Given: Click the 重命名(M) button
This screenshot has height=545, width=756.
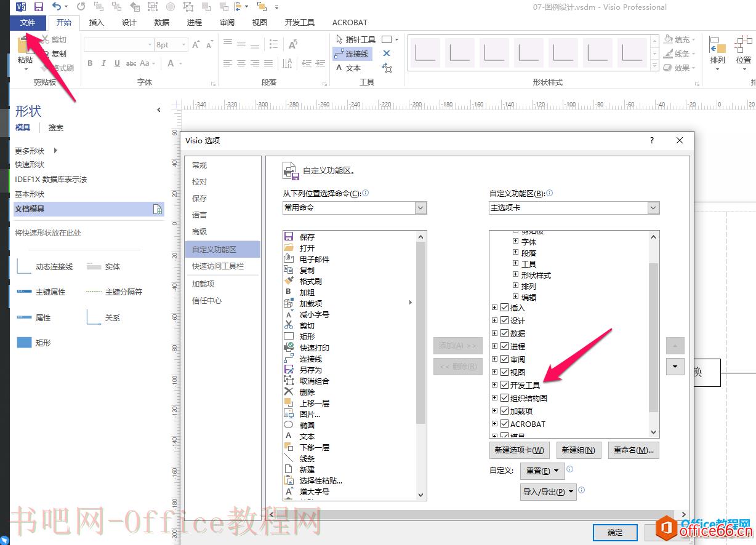Looking at the screenshot, I should point(633,450).
